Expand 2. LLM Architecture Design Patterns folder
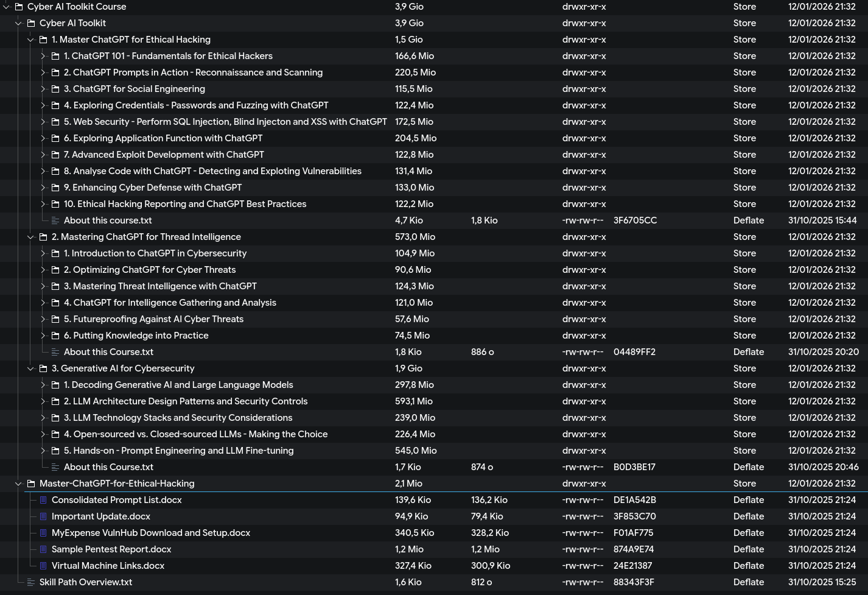This screenshot has width=868, height=595. [x=43, y=401]
